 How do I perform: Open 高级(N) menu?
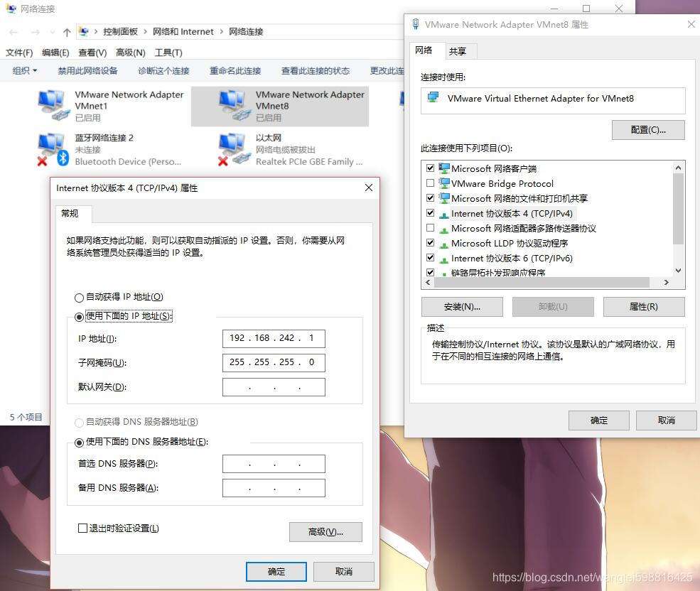pyautogui.click(x=130, y=53)
